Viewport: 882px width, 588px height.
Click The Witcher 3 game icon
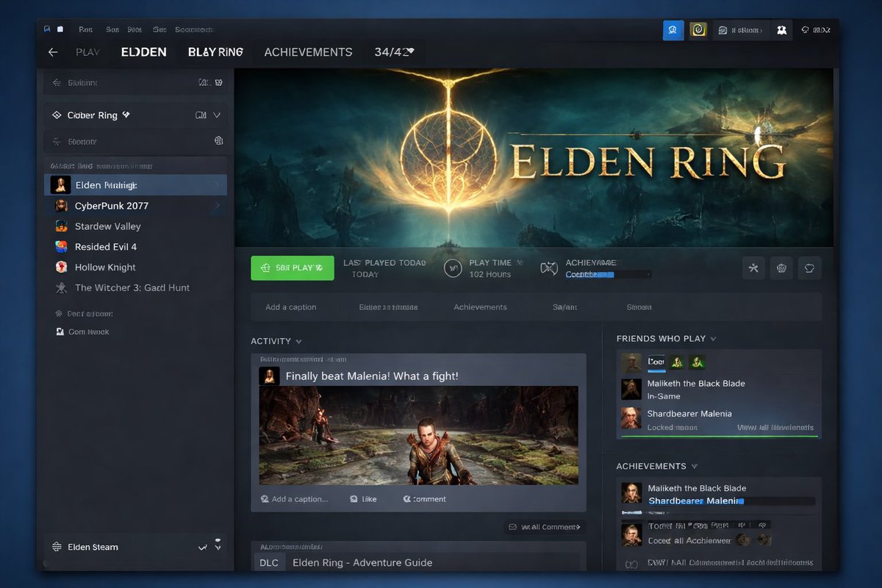[x=62, y=288]
